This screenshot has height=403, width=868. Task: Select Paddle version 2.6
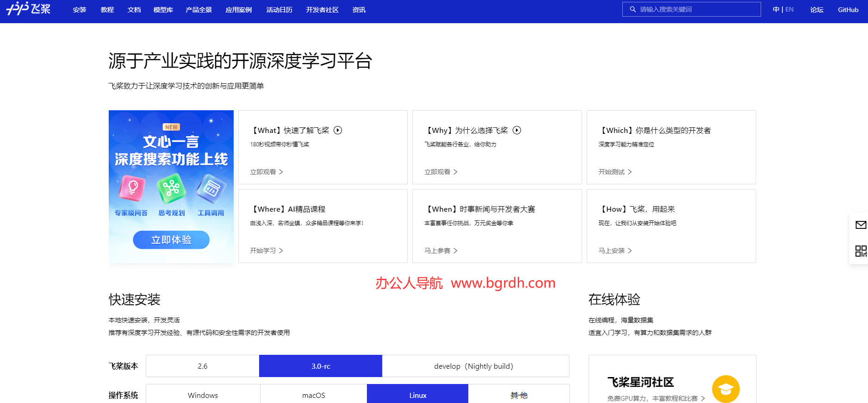point(203,366)
